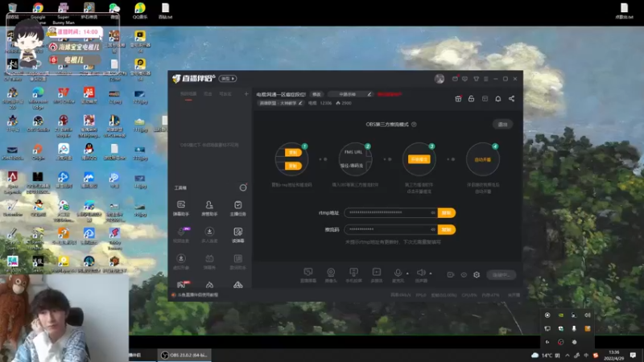
Task: Click the webcam source icon in bottom toolbar
Action: pos(331,275)
